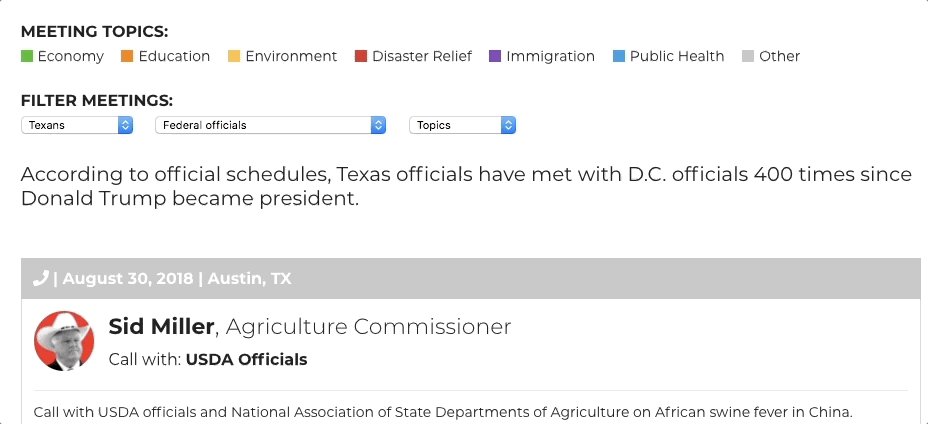Open the Texans filter dropdown
This screenshot has height=424, width=928.
[x=77, y=125]
